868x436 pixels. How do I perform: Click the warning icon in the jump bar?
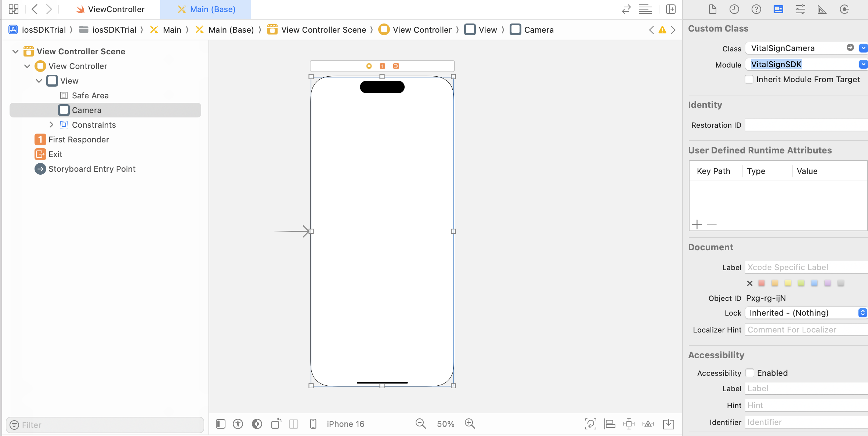(662, 30)
